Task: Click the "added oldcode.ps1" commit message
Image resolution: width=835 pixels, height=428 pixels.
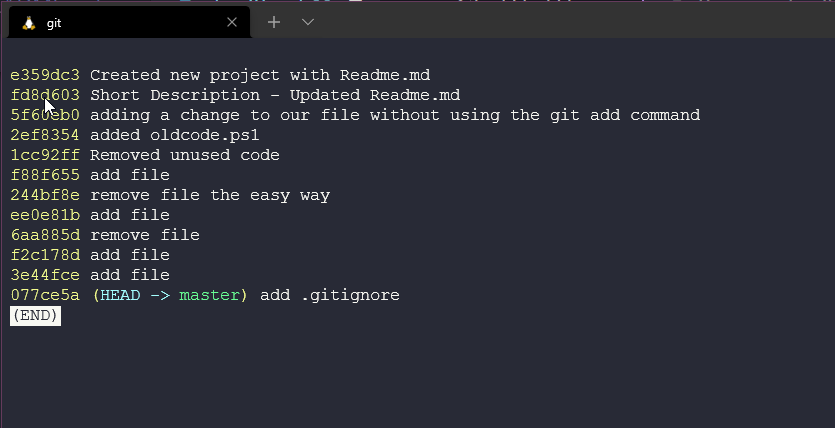Action: (175, 135)
